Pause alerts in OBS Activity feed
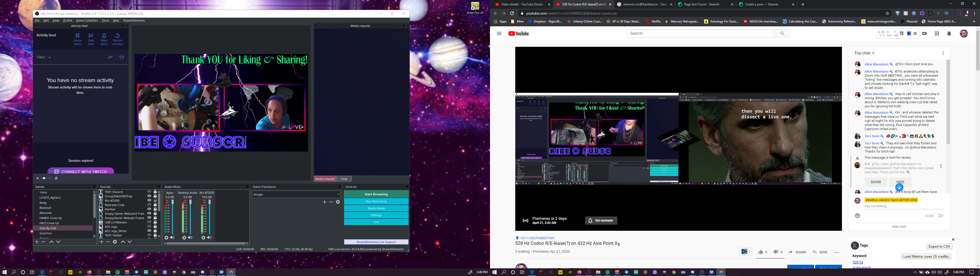Viewport: 980px width, 276px height. point(77,39)
